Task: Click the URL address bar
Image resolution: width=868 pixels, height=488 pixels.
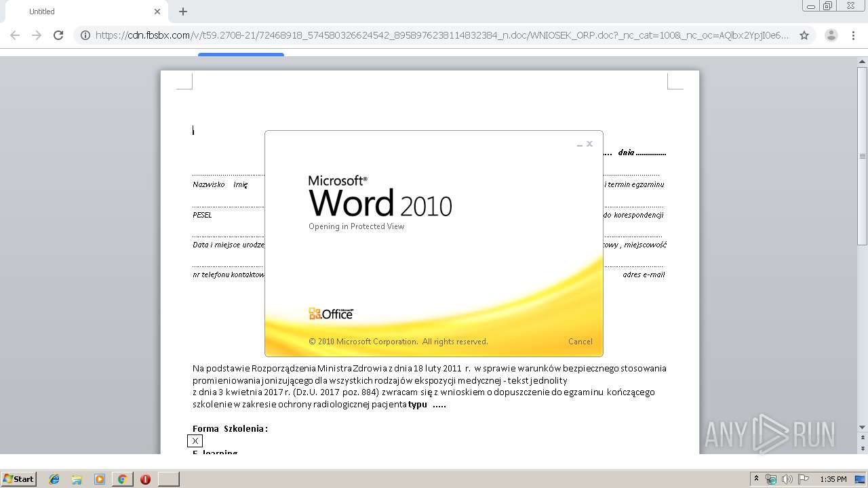Action: click(442, 35)
